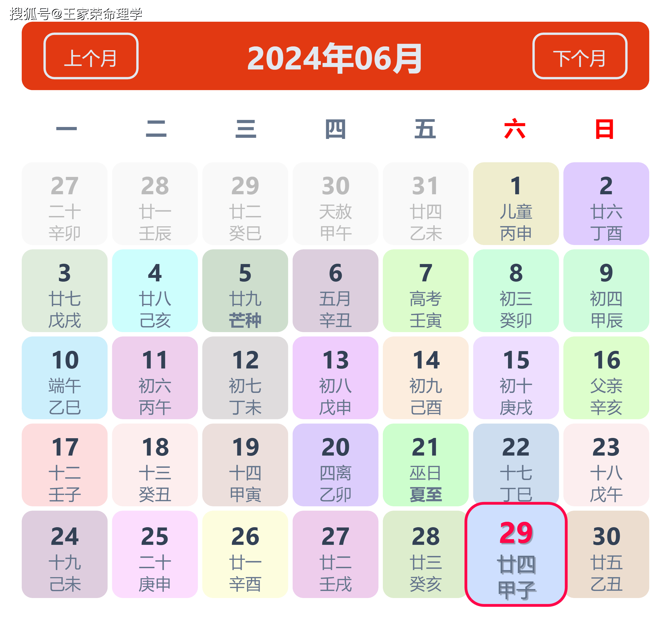The width and height of the screenshot is (672, 620).
Task: Select June 19 十四 甲寅
Action: tap(245, 465)
